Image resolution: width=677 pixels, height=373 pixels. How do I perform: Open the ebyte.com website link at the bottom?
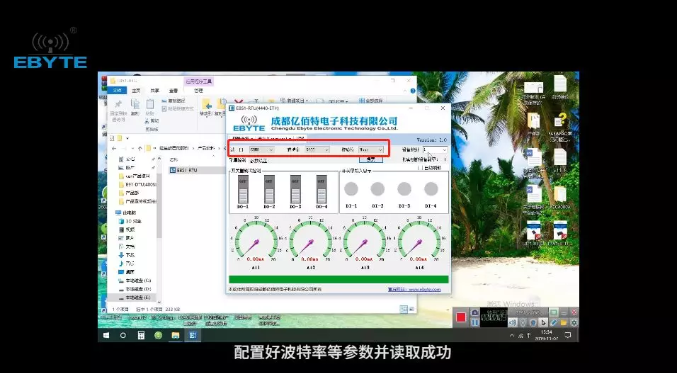(x=414, y=289)
